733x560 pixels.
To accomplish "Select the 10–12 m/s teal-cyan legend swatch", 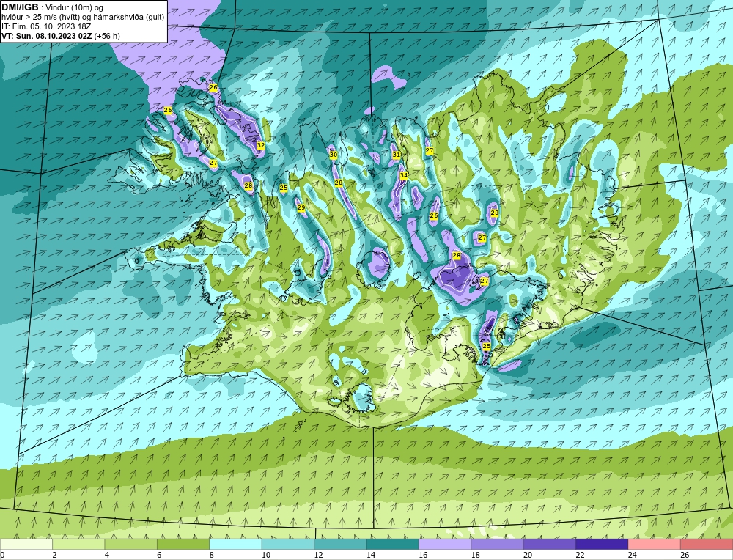I will (288, 544).
